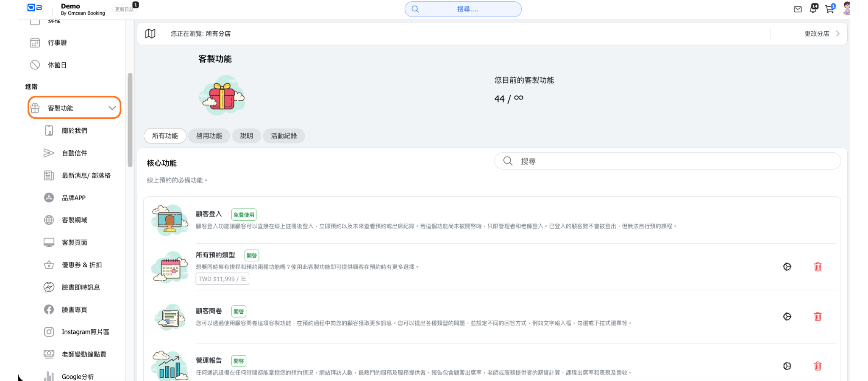Open the Omcean Booking logo
The image size is (868, 381).
[x=35, y=8]
